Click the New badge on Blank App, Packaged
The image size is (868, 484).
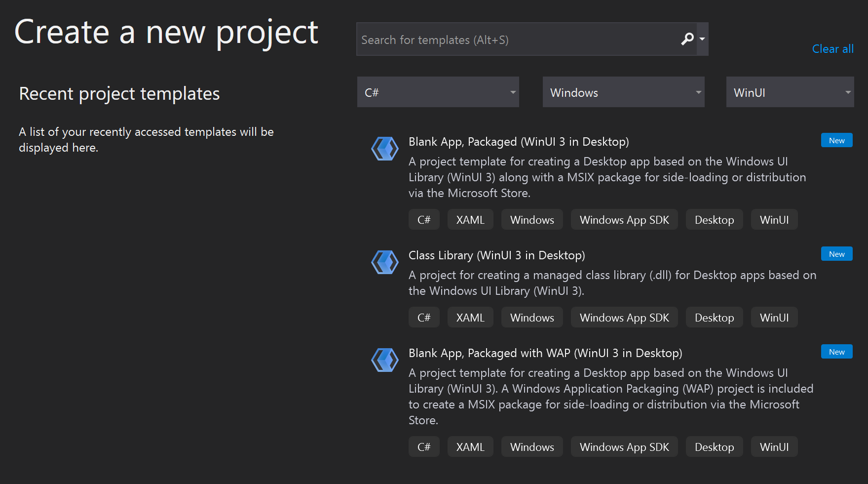coord(836,140)
